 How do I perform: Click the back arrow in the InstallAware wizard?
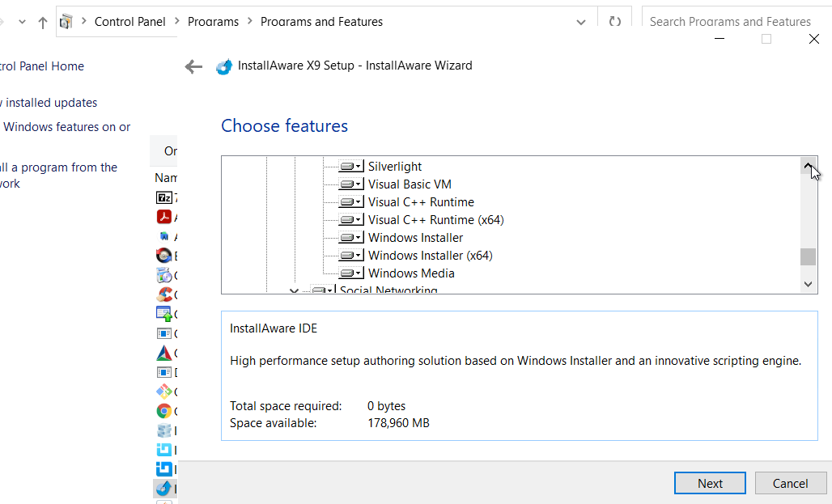[193, 66]
